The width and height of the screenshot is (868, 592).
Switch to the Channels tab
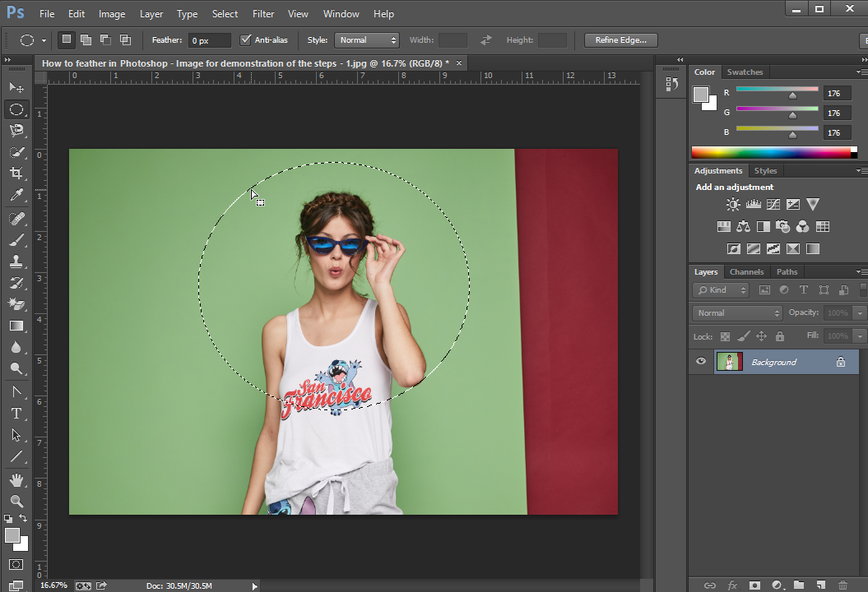[x=746, y=271]
